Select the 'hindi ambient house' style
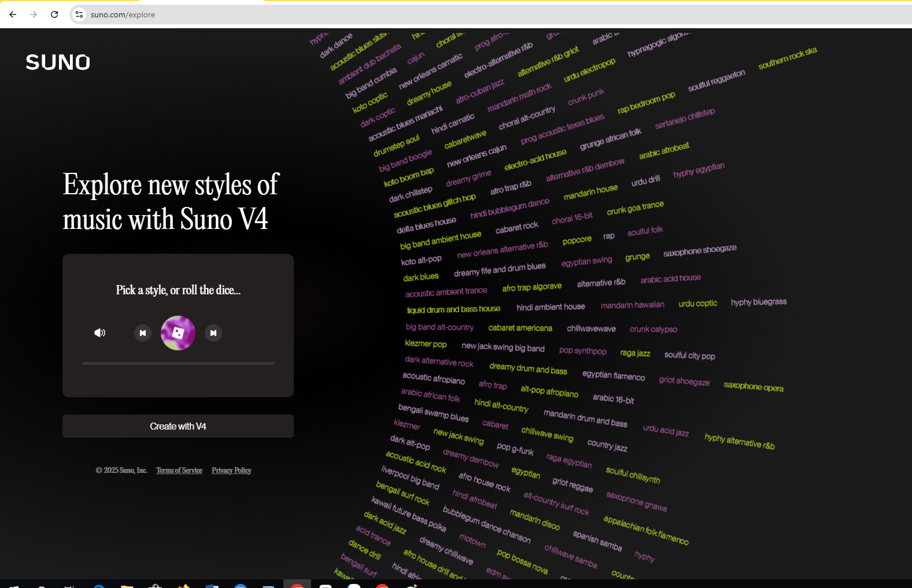The height and width of the screenshot is (588, 912). pos(551,307)
